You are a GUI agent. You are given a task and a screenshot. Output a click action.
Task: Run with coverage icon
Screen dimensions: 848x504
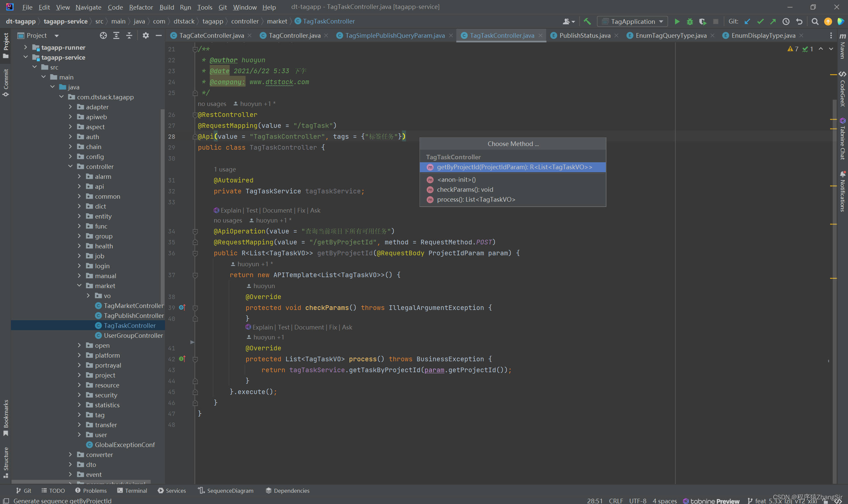tap(703, 22)
